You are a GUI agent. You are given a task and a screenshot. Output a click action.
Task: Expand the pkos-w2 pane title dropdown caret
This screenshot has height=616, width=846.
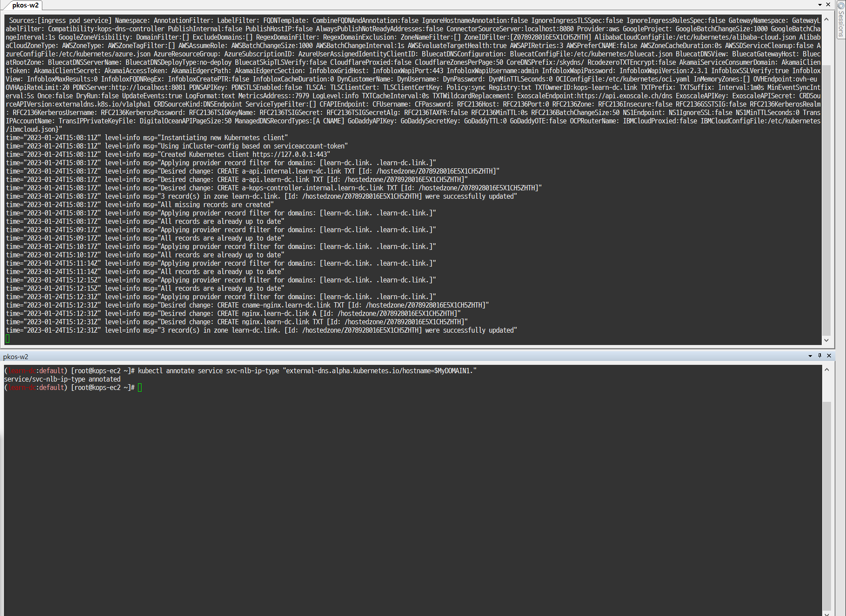810,356
